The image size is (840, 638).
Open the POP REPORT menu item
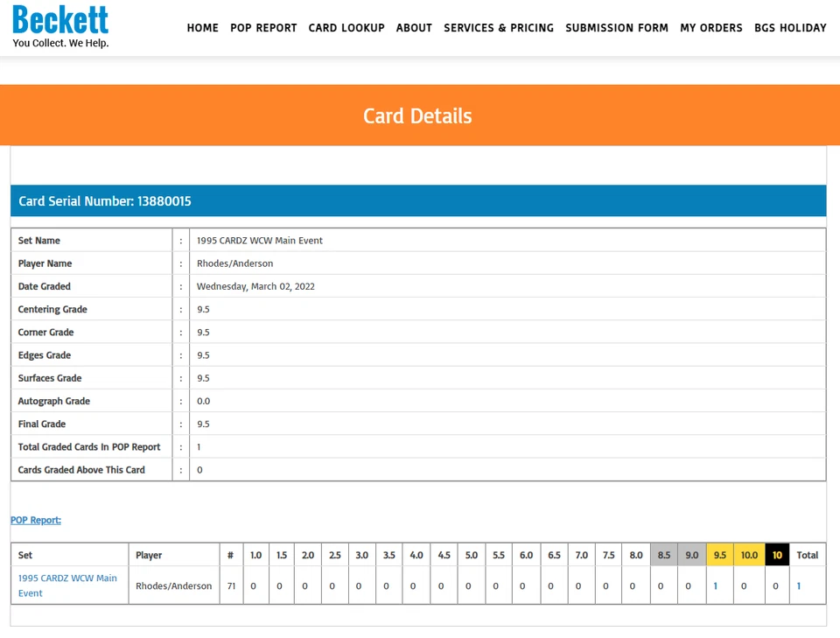click(263, 28)
